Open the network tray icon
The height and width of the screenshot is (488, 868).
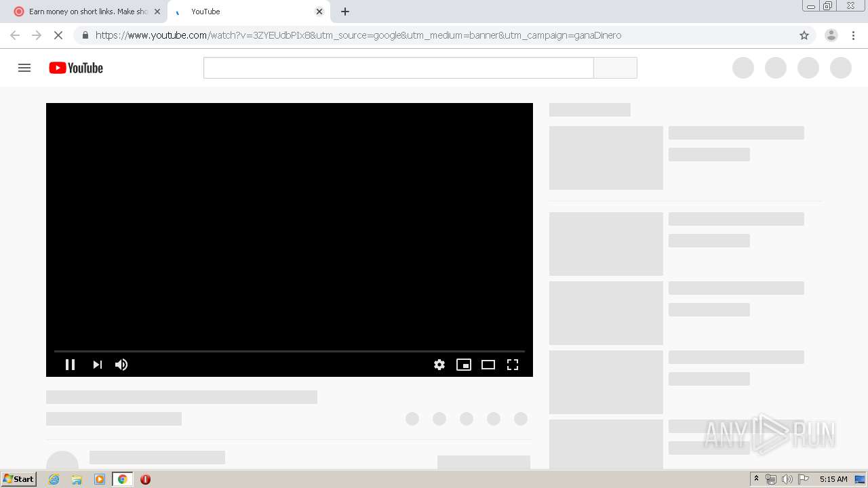pyautogui.click(x=771, y=479)
